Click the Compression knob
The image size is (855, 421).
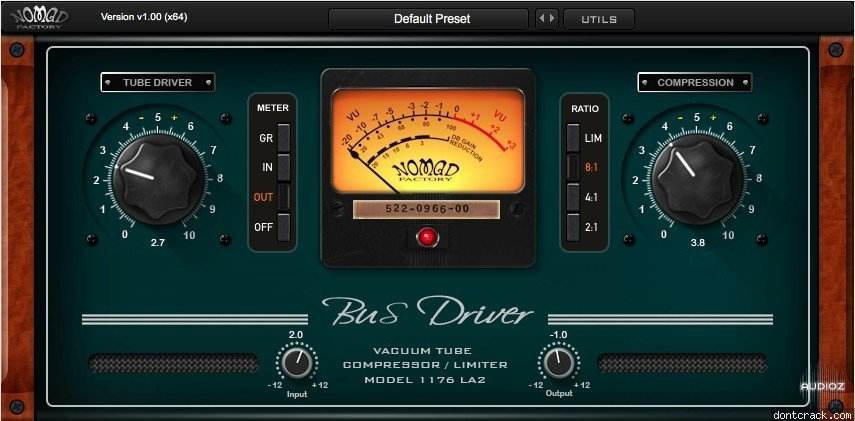[x=697, y=179]
